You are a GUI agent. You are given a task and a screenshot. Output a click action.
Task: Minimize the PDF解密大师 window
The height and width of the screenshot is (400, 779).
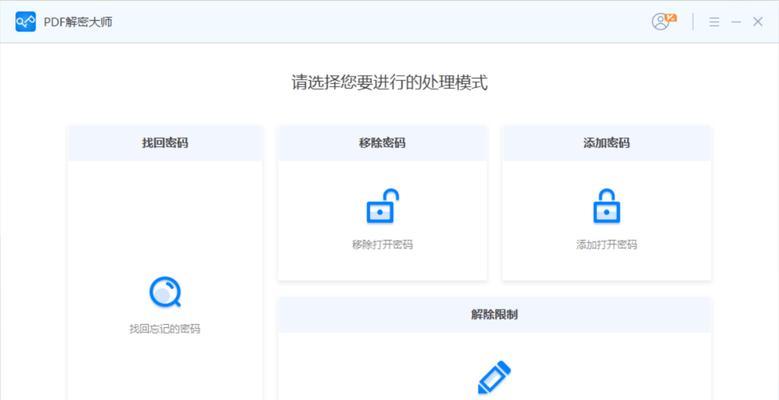(736, 22)
